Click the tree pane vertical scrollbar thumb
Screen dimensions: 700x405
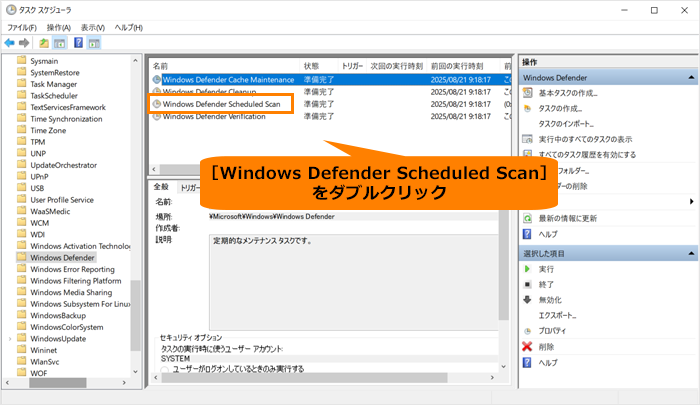[135, 315]
